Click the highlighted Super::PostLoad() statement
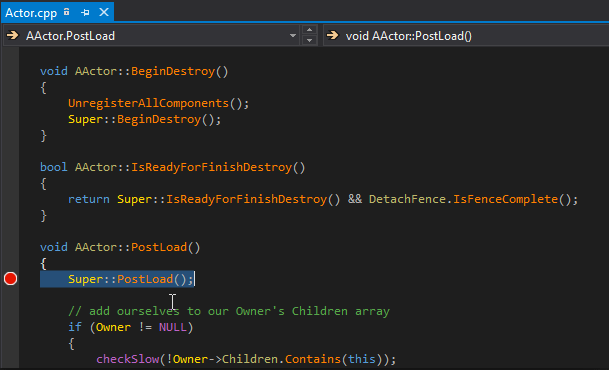This screenshot has width=609, height=370. [131, 279]
